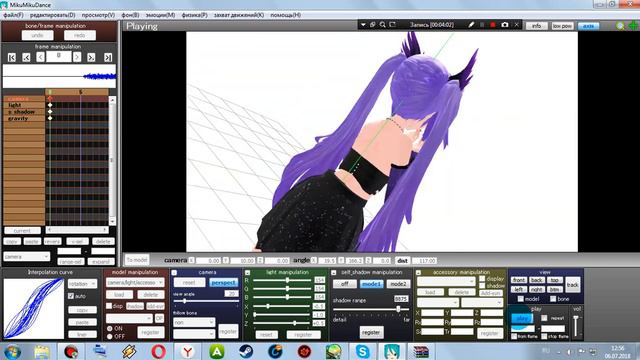Open the MikuMikuDance taskbar icon
Screen dimensions: 640x360
pos(391,351)
